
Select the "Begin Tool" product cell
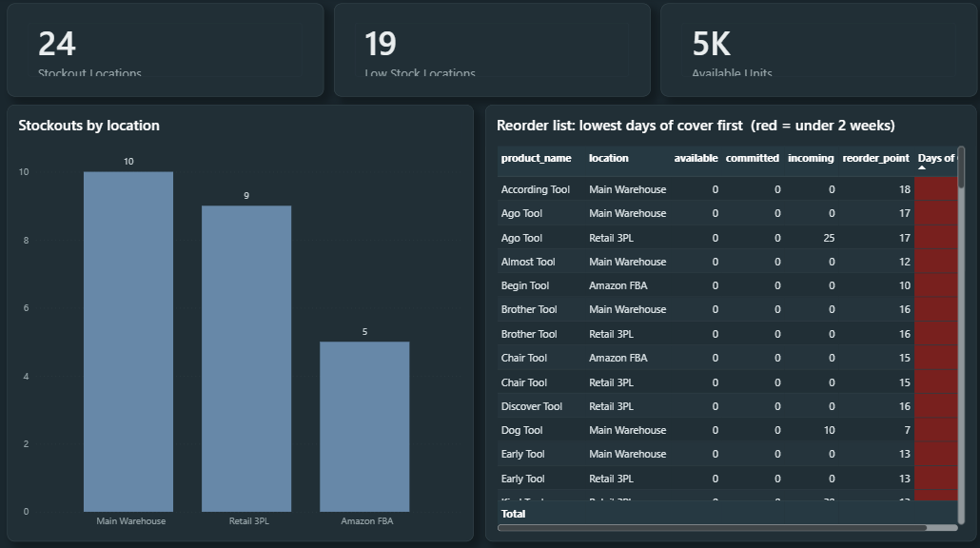pyautogui.click(x=525, y=285)
